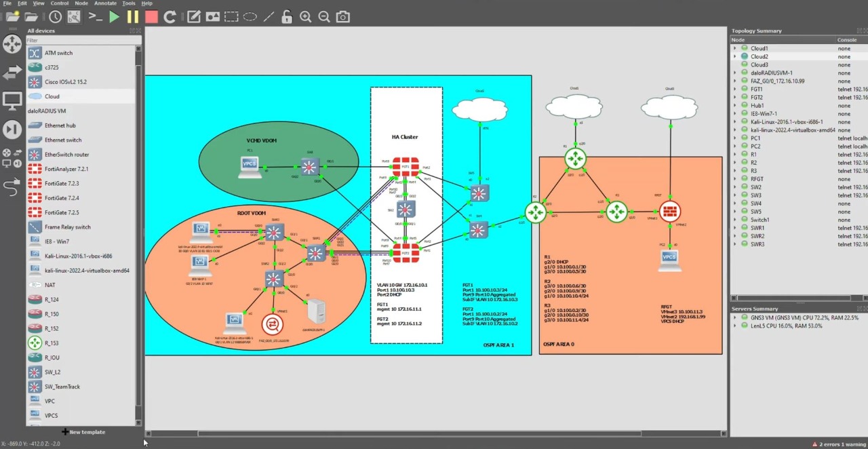This screenshot has height=449, width=868.
Task: Create a new blank project with the toolbar icon
Action: (x=12, y=17)
